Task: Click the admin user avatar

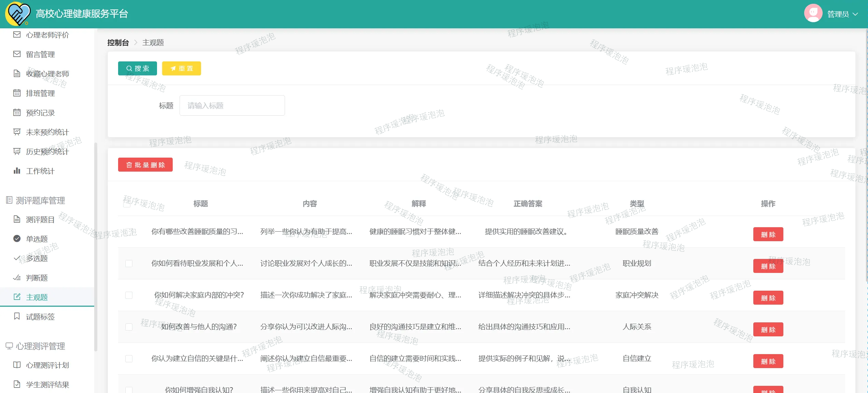Action: click(x=813, y=14)
